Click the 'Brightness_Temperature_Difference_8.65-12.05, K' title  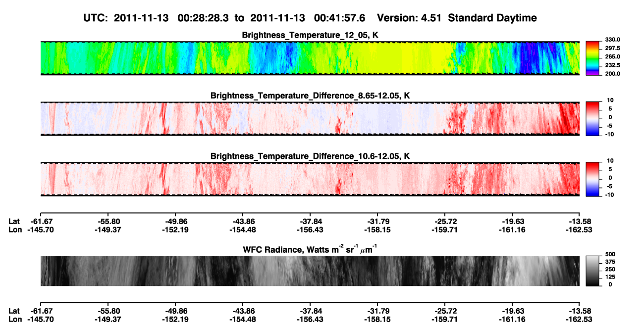pyautogui.click(x=310, y=95)
